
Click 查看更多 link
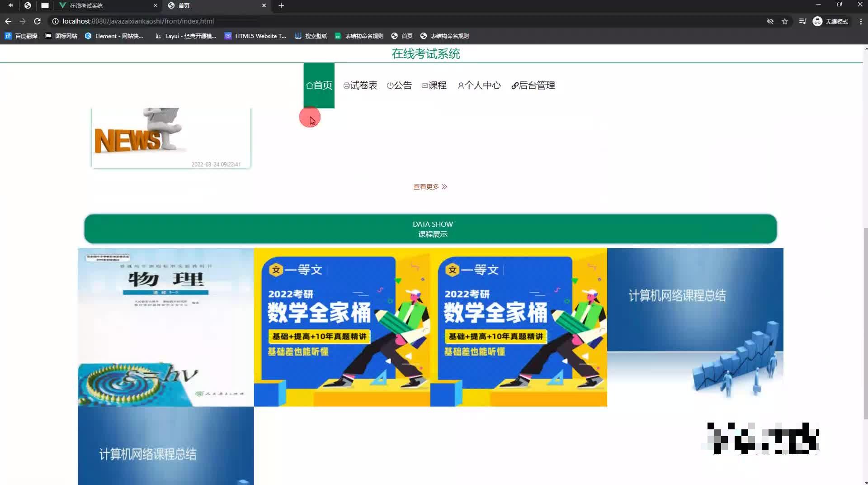coord(430,187)
